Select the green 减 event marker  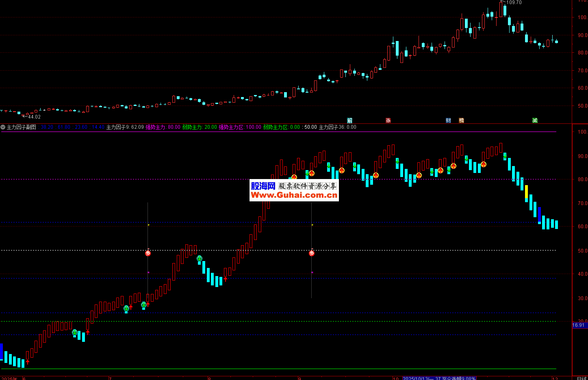535,121
